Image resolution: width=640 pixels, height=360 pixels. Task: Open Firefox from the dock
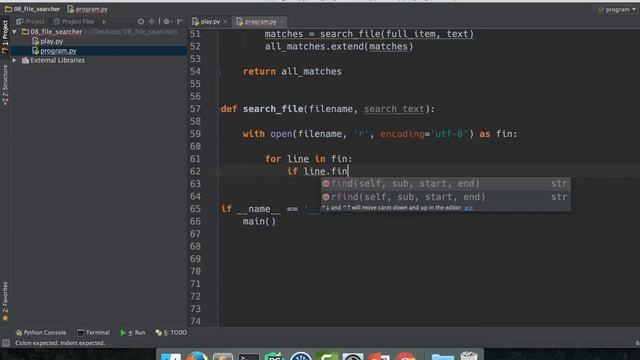tap(197, 356)
